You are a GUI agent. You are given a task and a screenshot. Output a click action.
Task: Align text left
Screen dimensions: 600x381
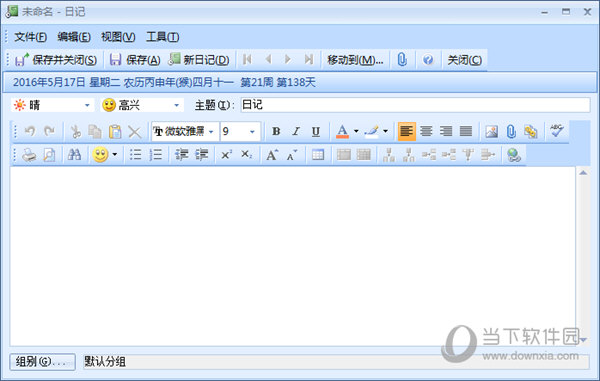[406, 132]
